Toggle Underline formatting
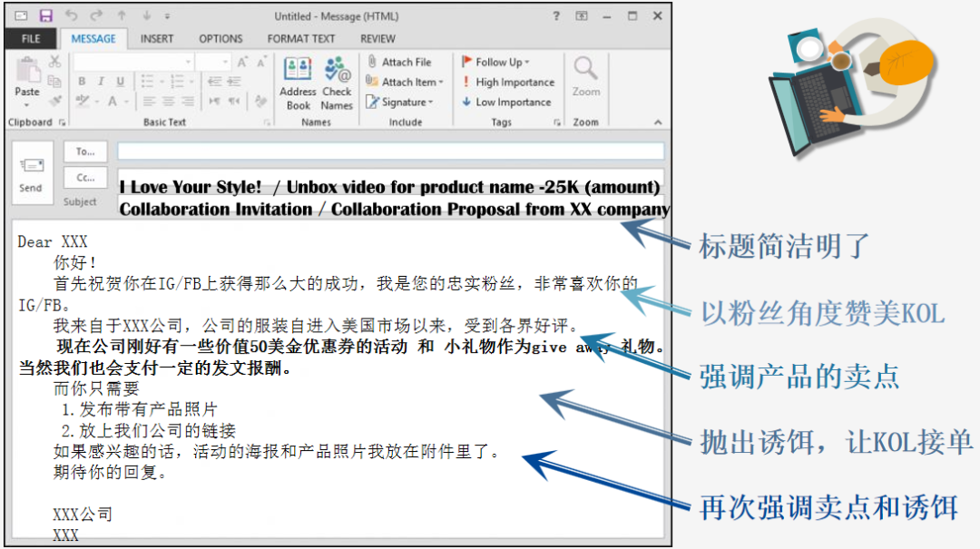Image resolution: width=980 pixels, height=549 pixels. [x=120, y=82]
